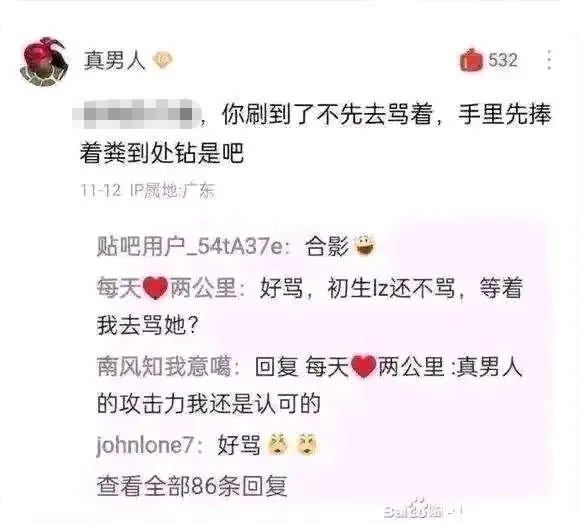The width and height of the screenshot is (580, 524).
Task: Open profile of 贴吧用户_54tA37e
Action: pos(194,247)
